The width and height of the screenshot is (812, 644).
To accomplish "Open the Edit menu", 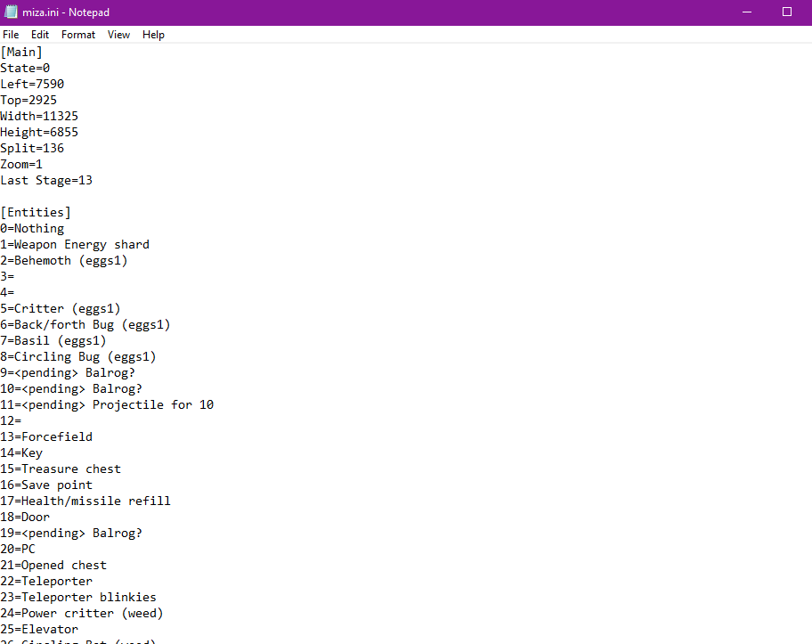I will [39, 34].
